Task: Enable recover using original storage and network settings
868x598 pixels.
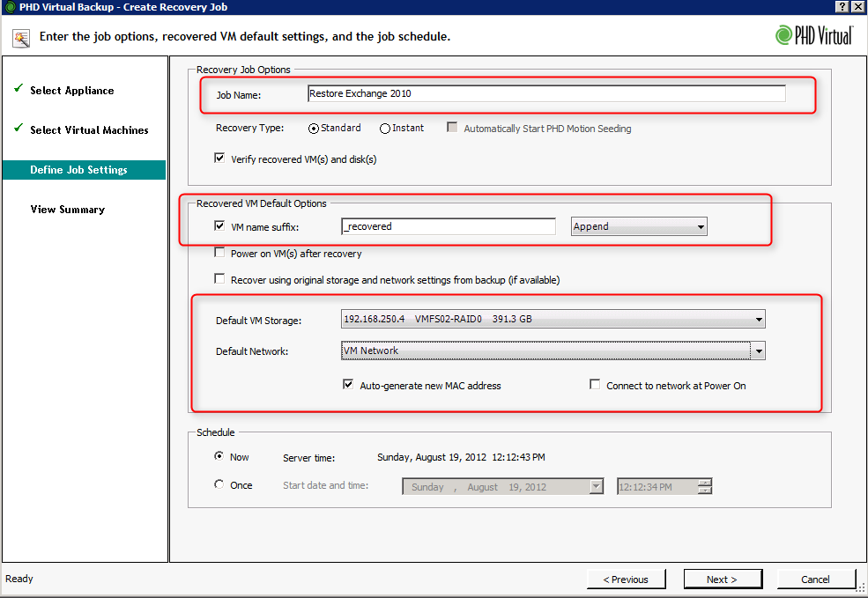Action: coord(219,279)
